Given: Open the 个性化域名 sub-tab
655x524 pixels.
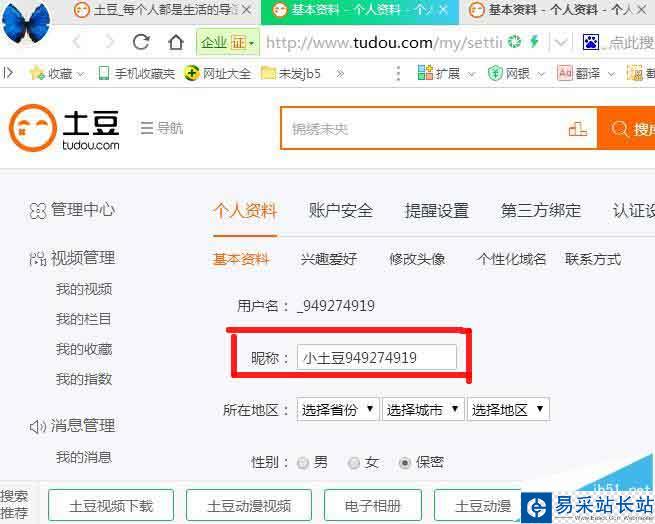Looking at the screenshot, I should click(511, 259).
